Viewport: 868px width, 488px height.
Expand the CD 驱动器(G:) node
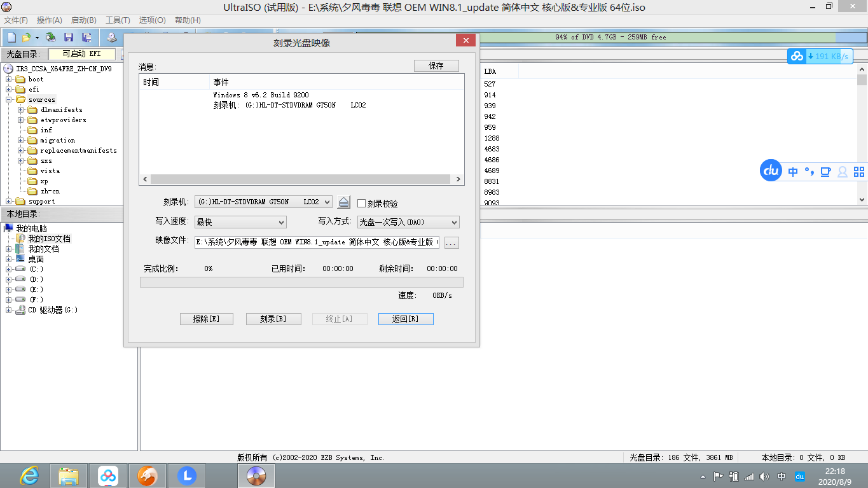click(9, 310)
